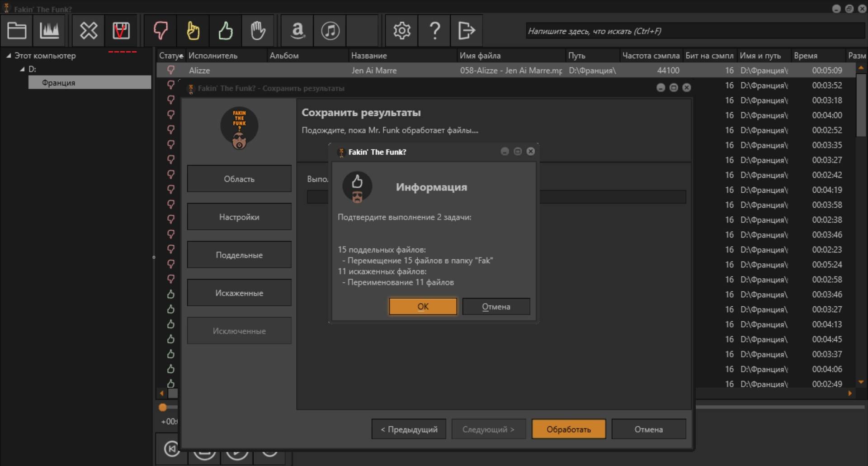Viewport: 868px width, 466px height.
Task: Open the 'Настройки' wizard section
Action: 239,217
